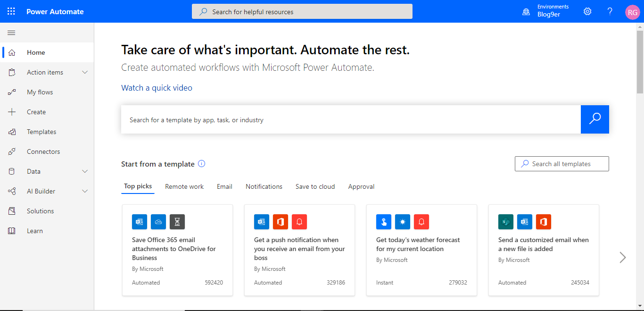Open Send a customized email template
The image size is (644, 311).
pyautogui.click(x=544, y=250)
